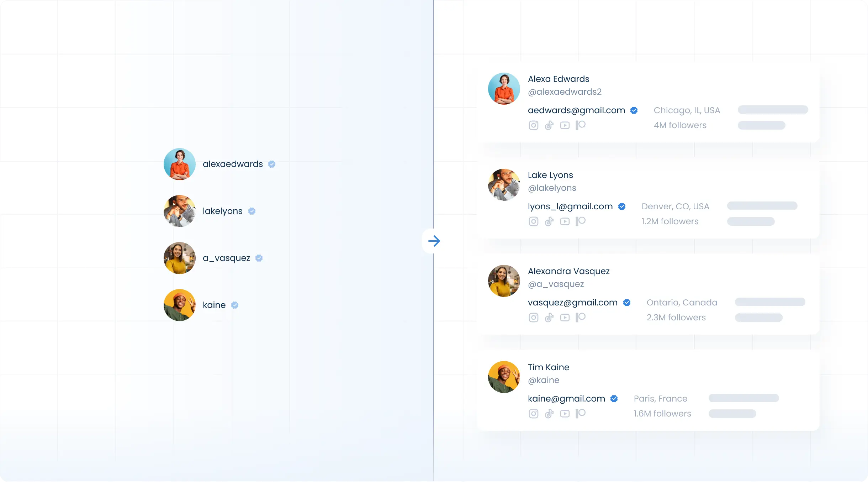Click Alexa Edwards profile photo in card

(x=504, y=89)
